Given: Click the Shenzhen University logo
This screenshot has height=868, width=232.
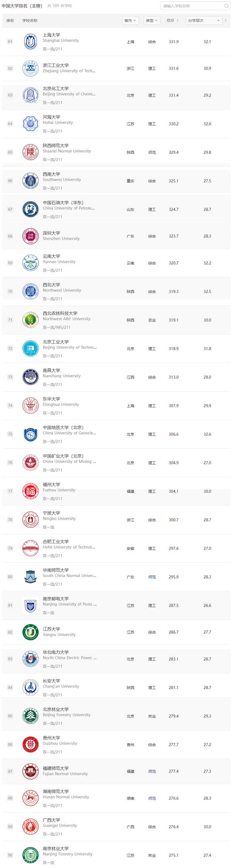Looking at the screenshot, I should click(30, 236).
